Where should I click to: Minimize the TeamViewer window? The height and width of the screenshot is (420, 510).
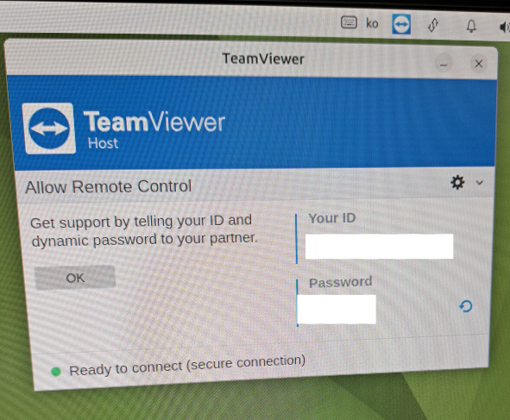click(444, 64)
